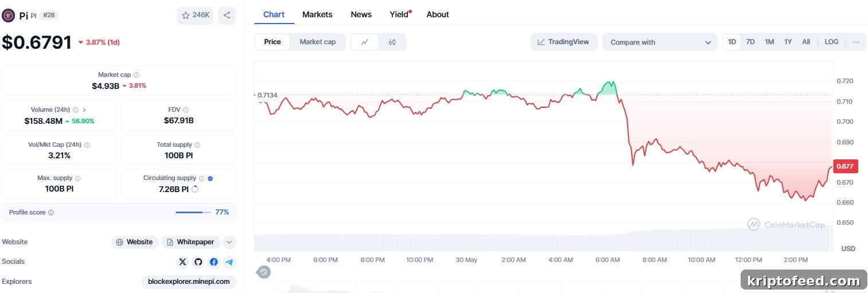Screen dimensions: 868x293
Task: Click the 0.7134 opening price label
Action: [x=267, y=95]
